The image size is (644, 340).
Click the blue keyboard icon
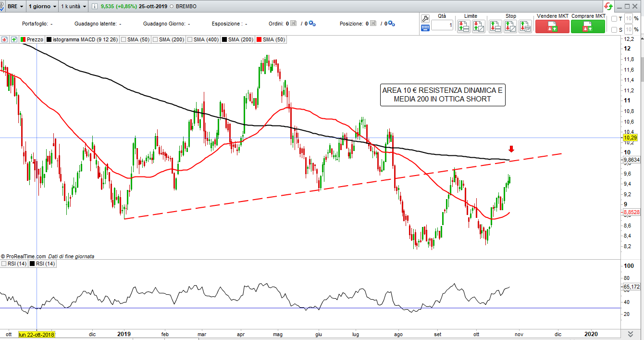click(425, 28)
